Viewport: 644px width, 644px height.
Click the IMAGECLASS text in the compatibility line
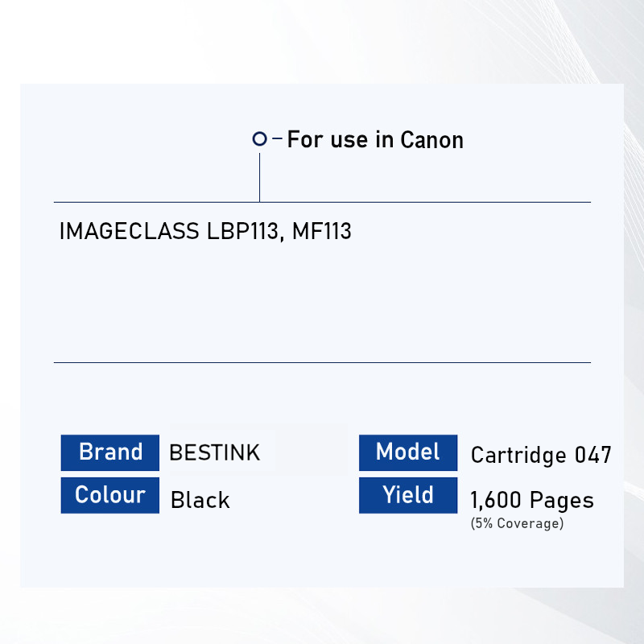click(129, 232)
